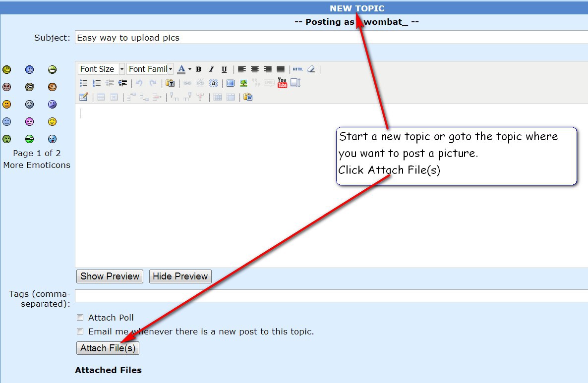Click the underline toolbar icon
Screen dimensions: 588x383
224,69
